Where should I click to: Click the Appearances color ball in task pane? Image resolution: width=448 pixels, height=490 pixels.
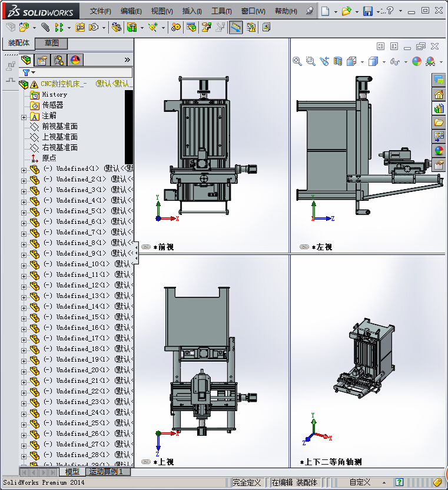pos(439,151)
